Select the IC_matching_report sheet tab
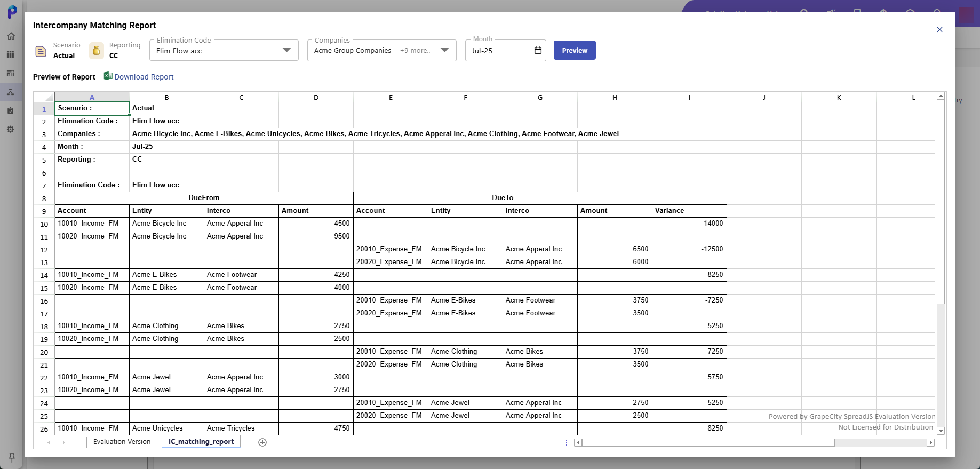980x469 pixels. pos(201,442)
